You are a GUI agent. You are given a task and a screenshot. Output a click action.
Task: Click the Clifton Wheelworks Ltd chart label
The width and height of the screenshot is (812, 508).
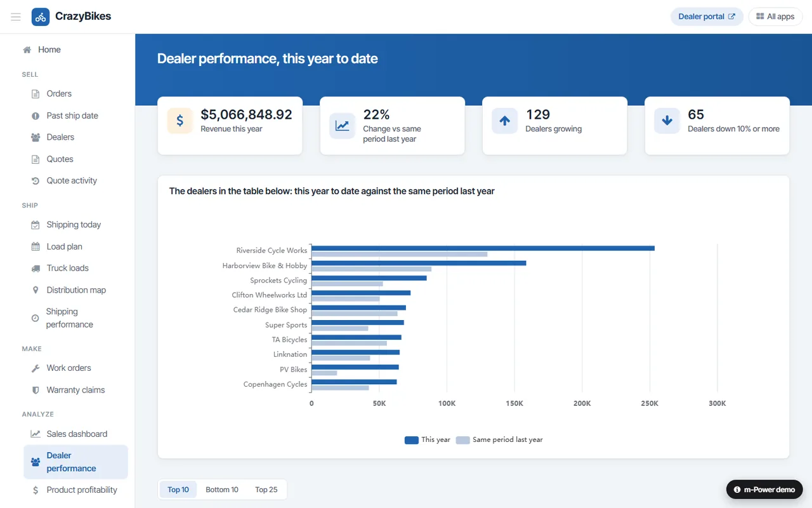tap(270, 295)
